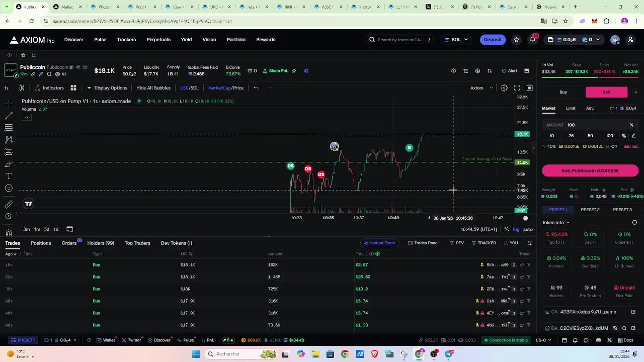Screen dimensions: 644x362
Task: Select the text annotation tool
Action: (9, 176)
